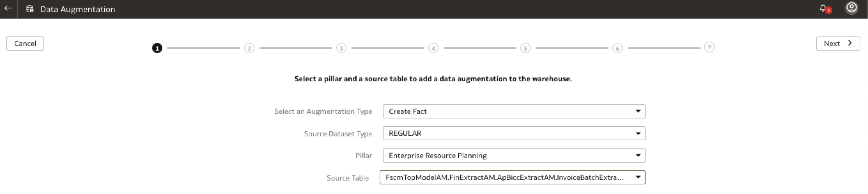Expand the Source Dataset Type dropdown arrow
868x194 pixels.
point(638,133)
